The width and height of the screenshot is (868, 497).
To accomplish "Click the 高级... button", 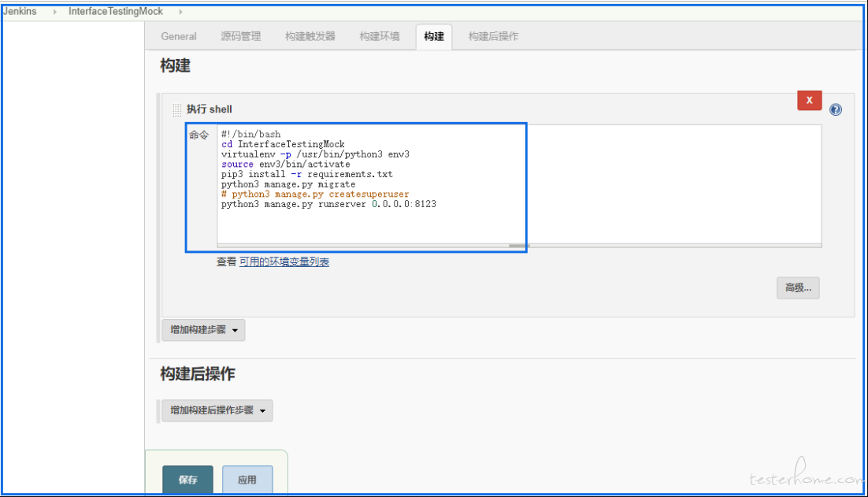I will tap(798, 287).
